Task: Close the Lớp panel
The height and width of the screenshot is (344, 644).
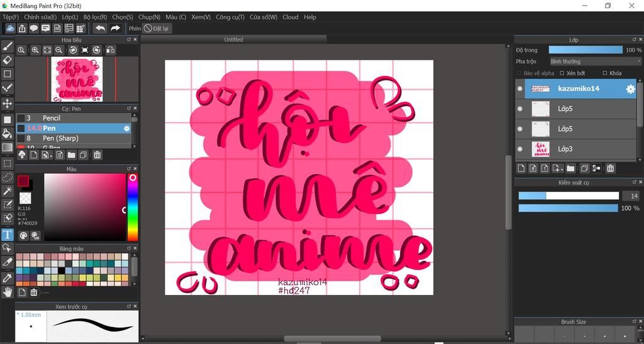Action: click(x=640, y=40)
